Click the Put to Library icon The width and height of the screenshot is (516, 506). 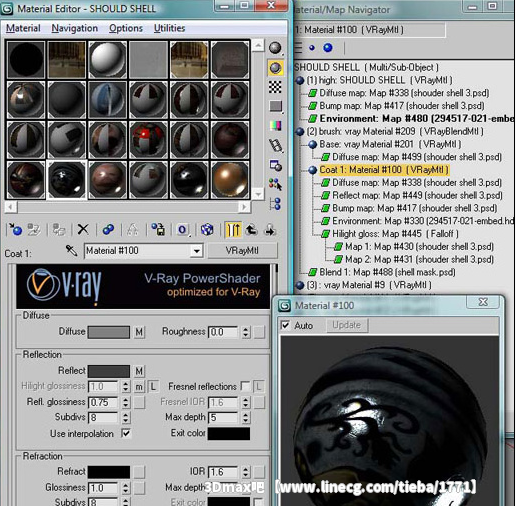158,229
